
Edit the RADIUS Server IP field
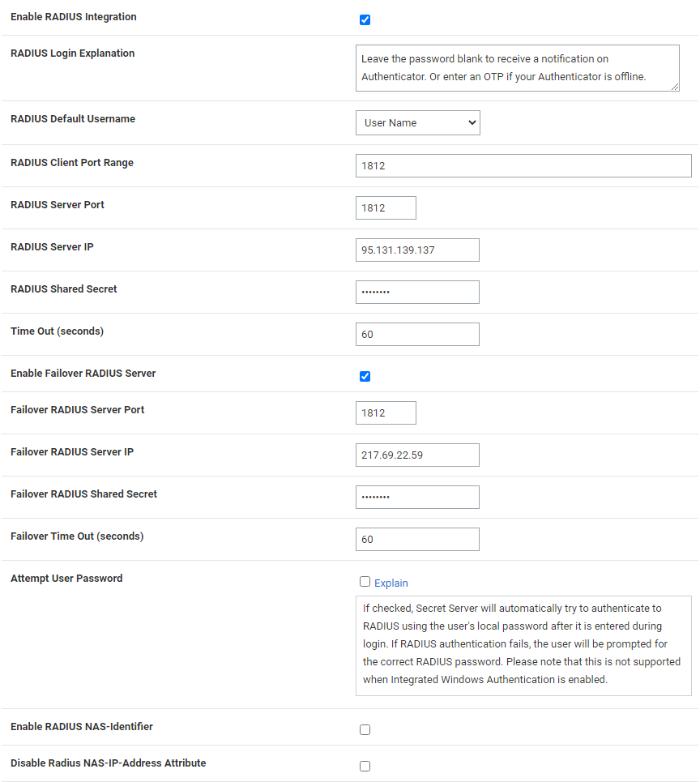click(x=417, y=250)
